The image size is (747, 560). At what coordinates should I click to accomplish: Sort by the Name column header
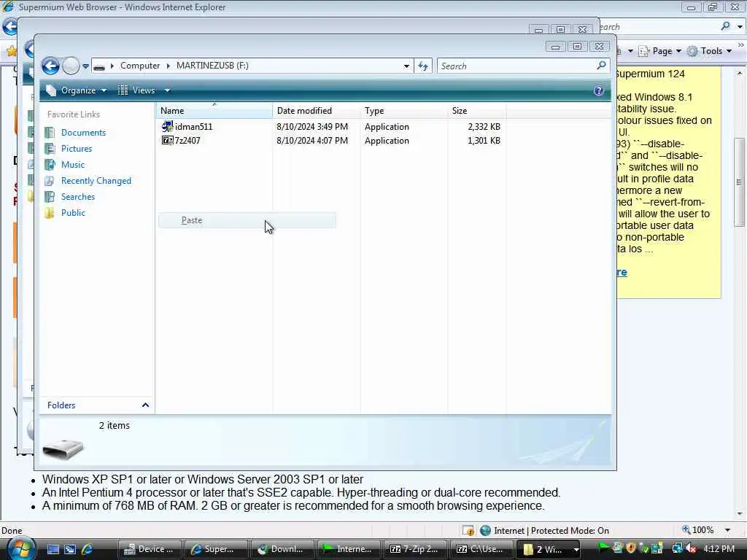pyautogui.click(x=214, y=111)
